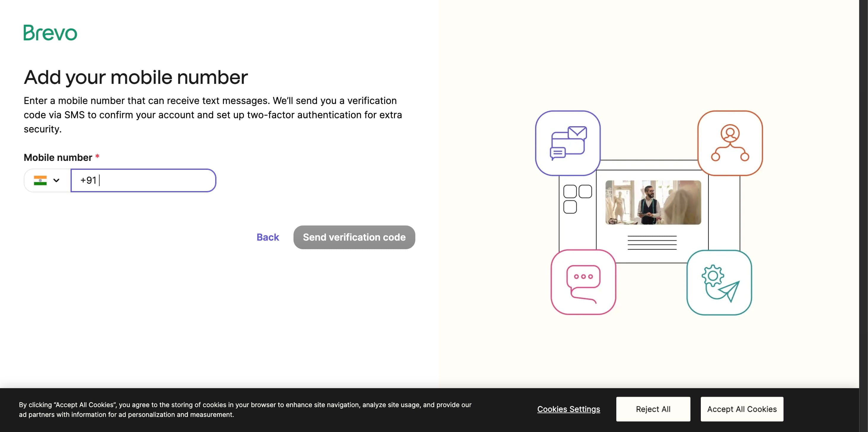Viewport: 868px width, 432px height.
Task: Open Cookies Settings
Action: tap(569, 409)
